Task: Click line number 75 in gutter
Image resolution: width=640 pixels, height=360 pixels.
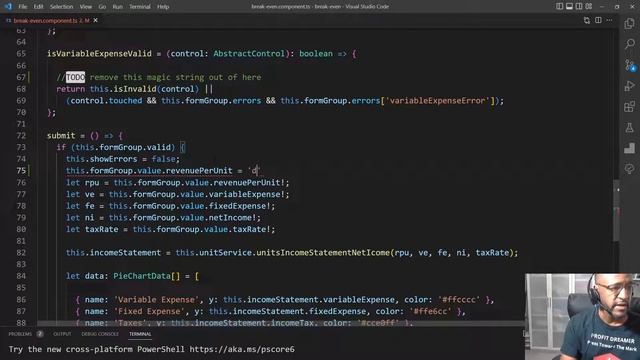Action: (x=21, y=171)
